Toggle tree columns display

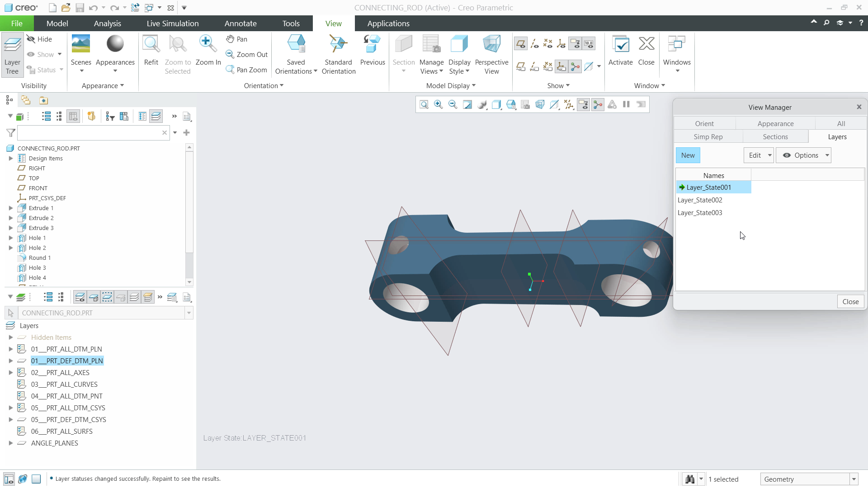click(x=73, y=117)
